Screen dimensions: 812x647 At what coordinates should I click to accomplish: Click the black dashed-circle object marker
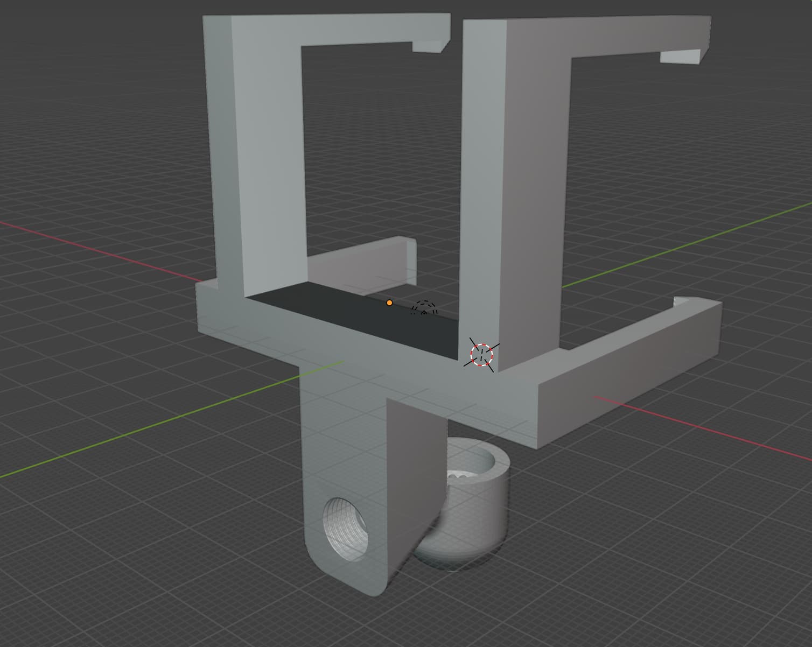pyautogui.click(x=424, y=309)
